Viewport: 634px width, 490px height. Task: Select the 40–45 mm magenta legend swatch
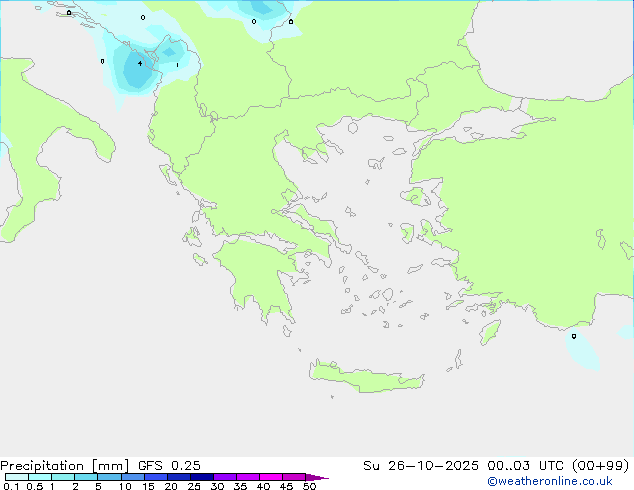click(x=271, y=477)
